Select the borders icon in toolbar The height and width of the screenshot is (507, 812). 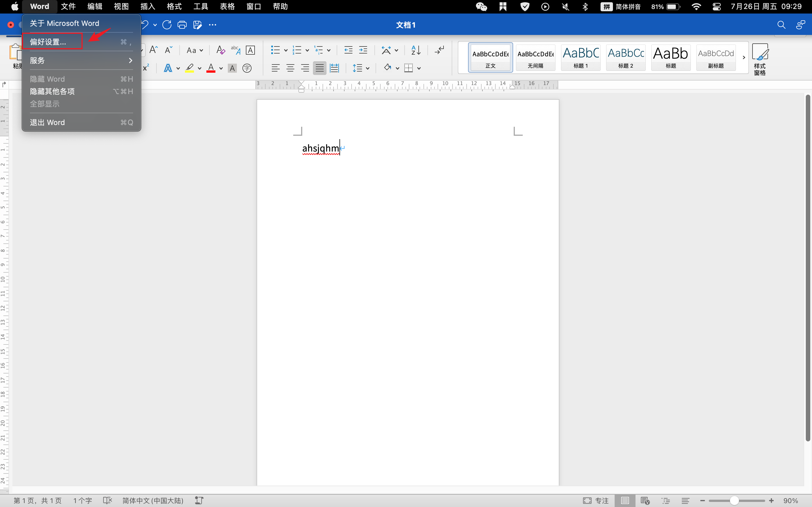coord(409,68)
